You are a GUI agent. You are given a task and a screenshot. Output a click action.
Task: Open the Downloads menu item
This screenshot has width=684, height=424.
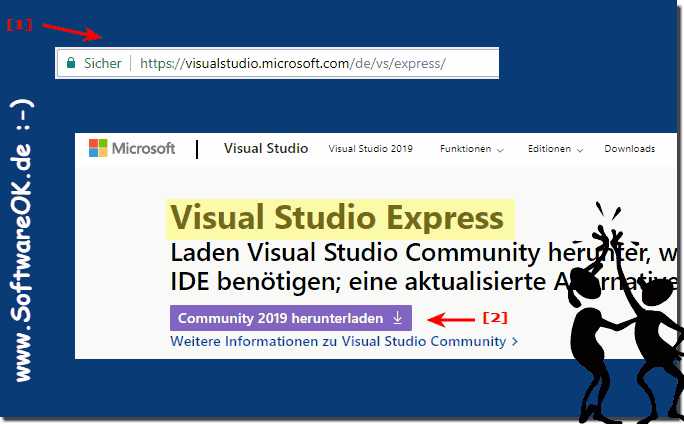tap(629, 149)
